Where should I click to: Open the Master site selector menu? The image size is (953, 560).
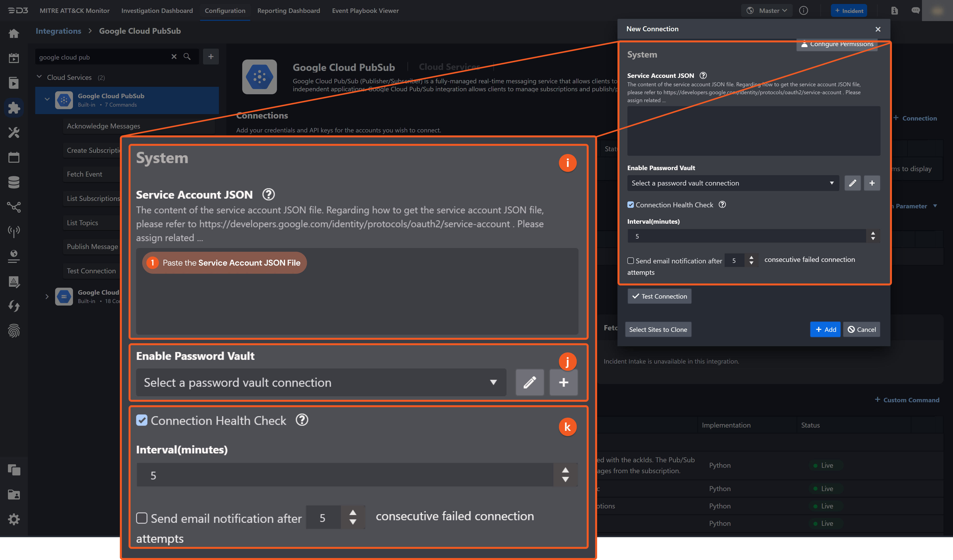click(x=766, y=10)
